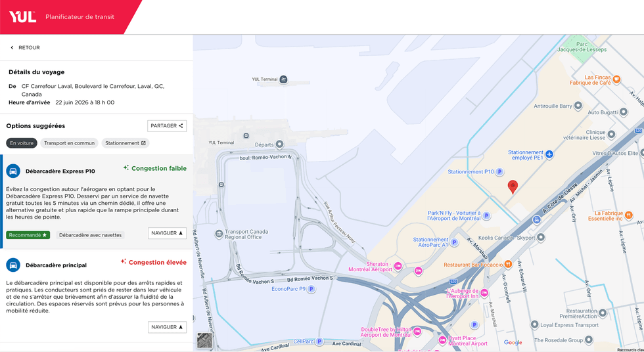Click Stationnement AéroParc A1 parking icon
Screen dimensions: 644x352
[454, 242]
